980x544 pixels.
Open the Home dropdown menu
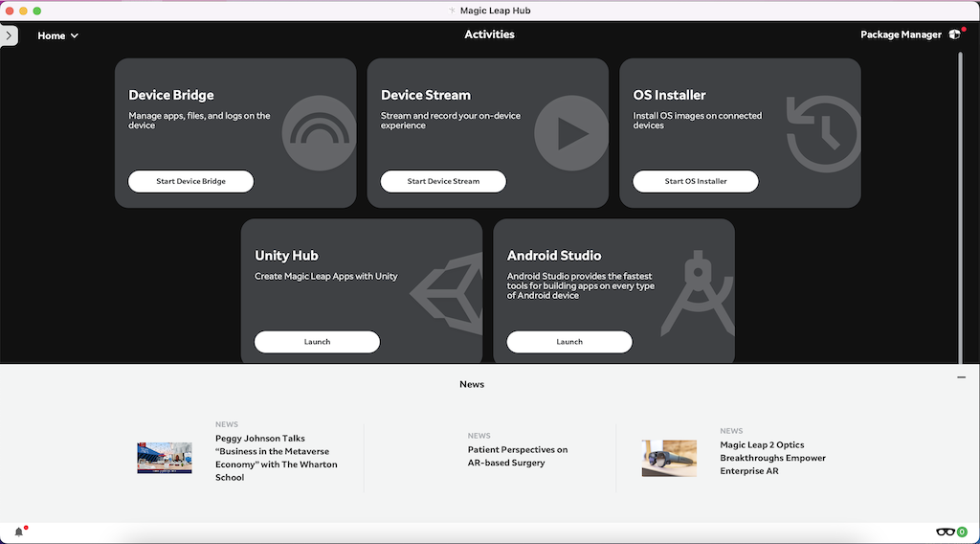click(57, 35)
